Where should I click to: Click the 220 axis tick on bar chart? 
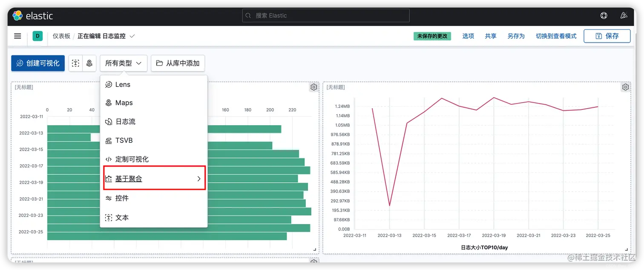coord(292,110)
